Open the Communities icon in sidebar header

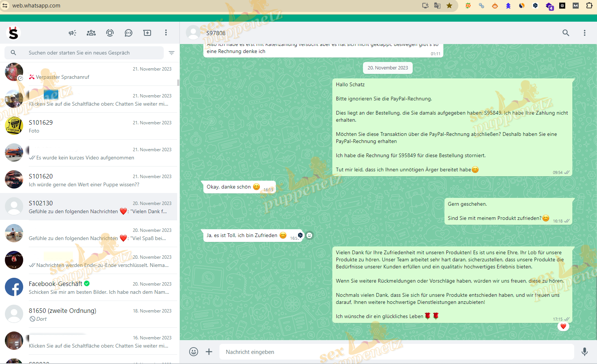click(91, 33)
